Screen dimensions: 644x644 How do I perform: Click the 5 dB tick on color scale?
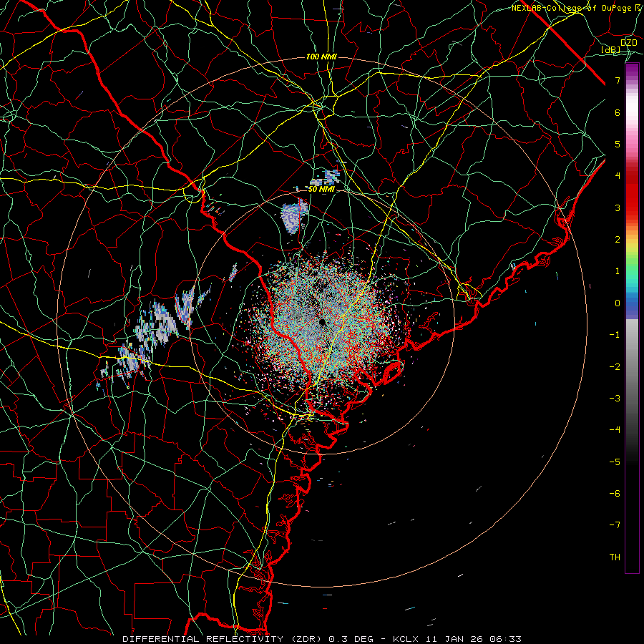[618, 144]
